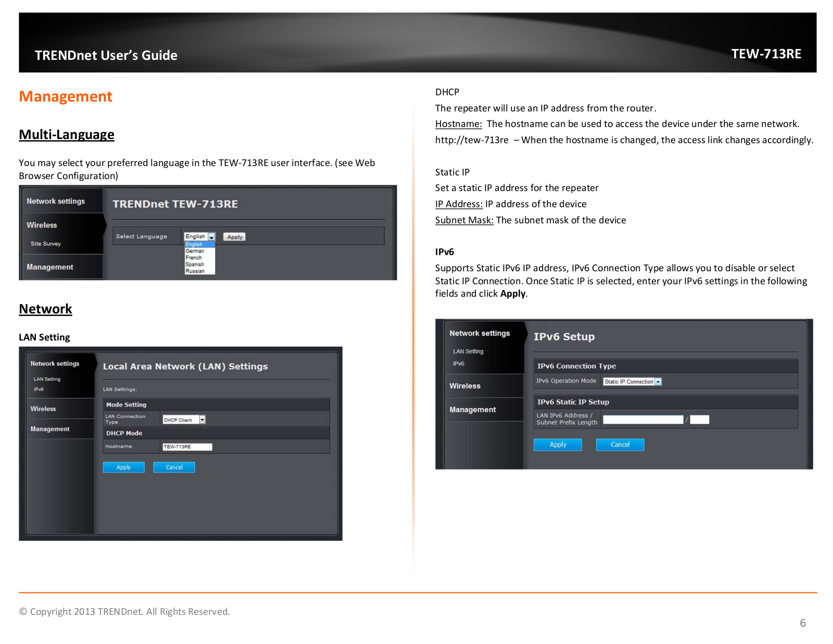Select IPv6 in LAN screenshot sidebar

39,389
